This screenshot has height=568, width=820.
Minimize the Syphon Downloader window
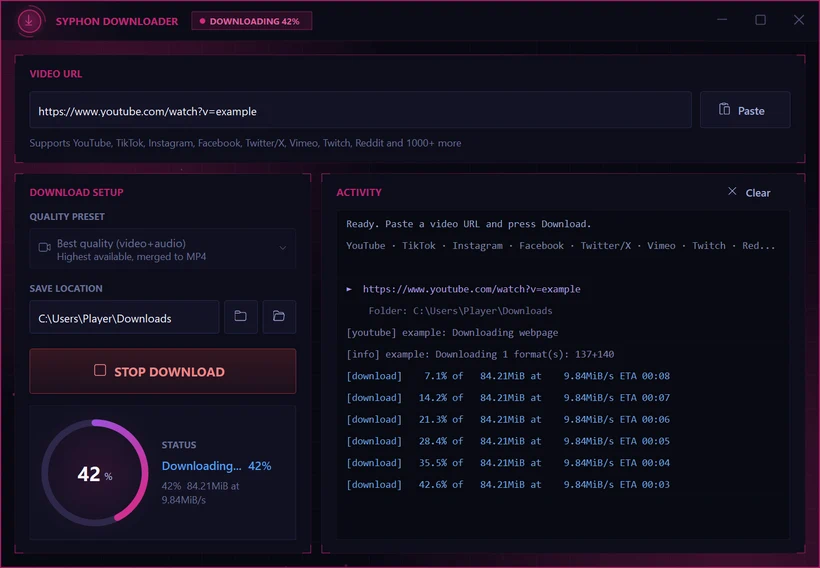tap(722, 20)
